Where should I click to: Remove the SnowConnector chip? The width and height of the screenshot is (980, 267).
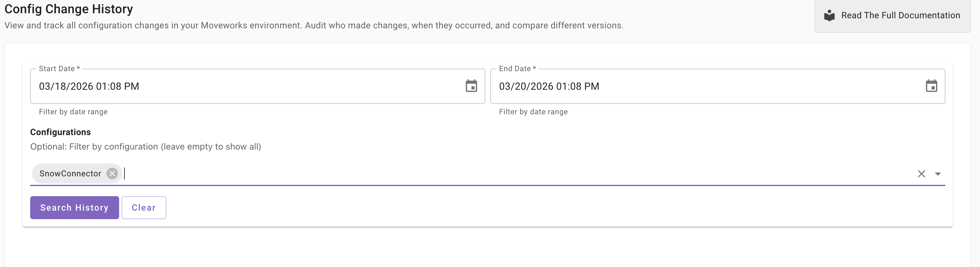pyautogui.click(x=112, y=174)
